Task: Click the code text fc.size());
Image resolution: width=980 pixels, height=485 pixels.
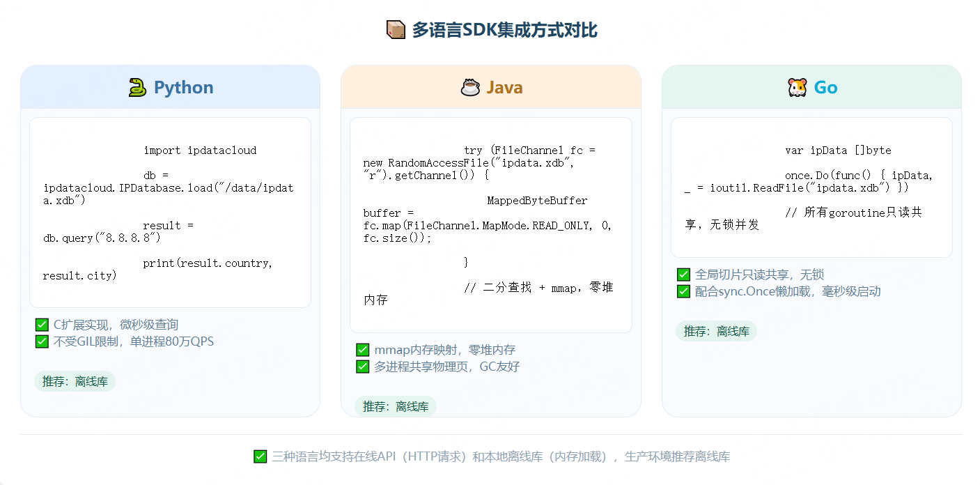Action: tap(398, 238)
